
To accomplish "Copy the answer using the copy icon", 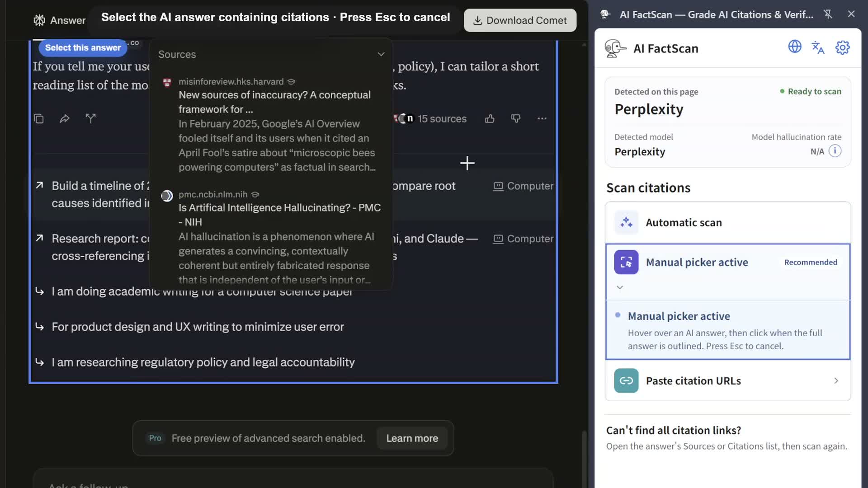I will [x=39, y=119].
